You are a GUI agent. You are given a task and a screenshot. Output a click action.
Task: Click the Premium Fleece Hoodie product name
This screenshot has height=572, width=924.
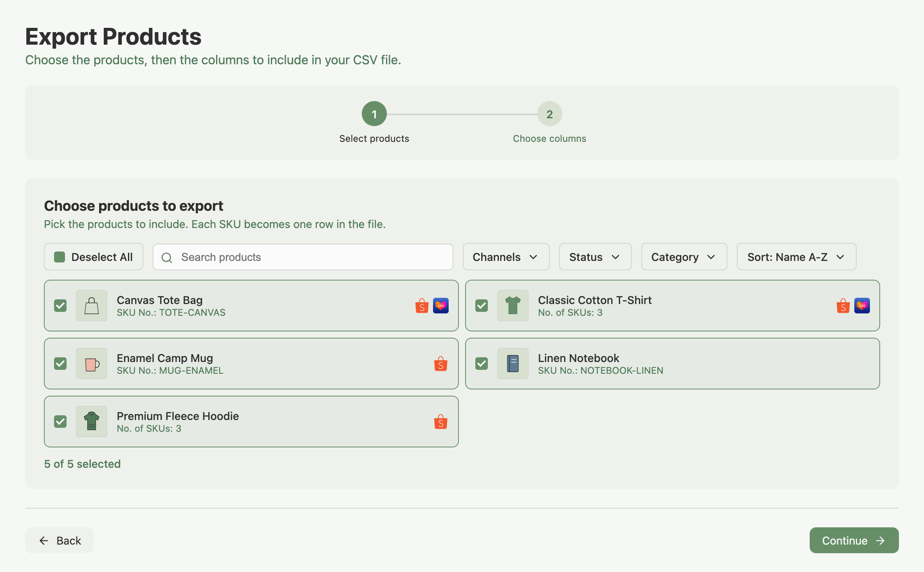coord(178,416)
